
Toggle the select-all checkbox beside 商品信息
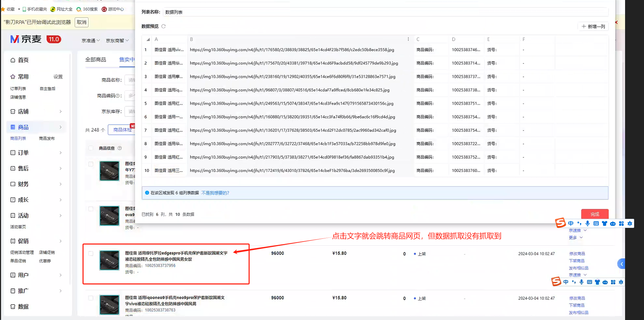(91, 148)
